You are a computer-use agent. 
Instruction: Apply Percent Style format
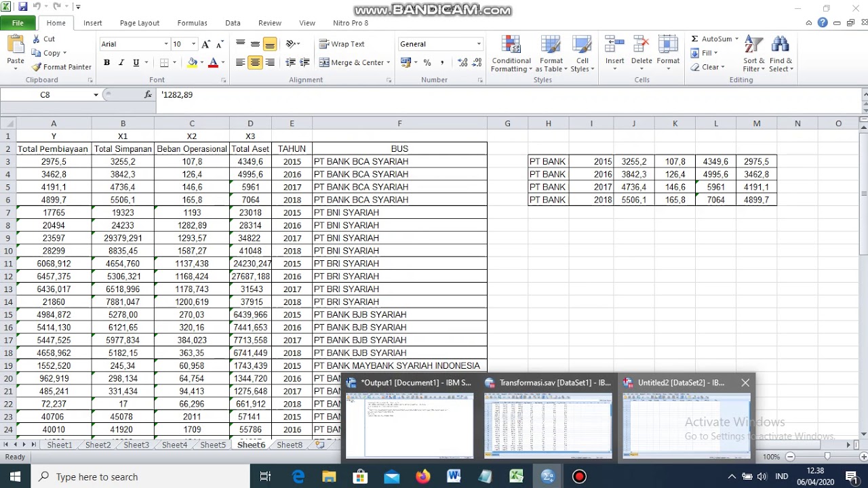pos(427,62)
